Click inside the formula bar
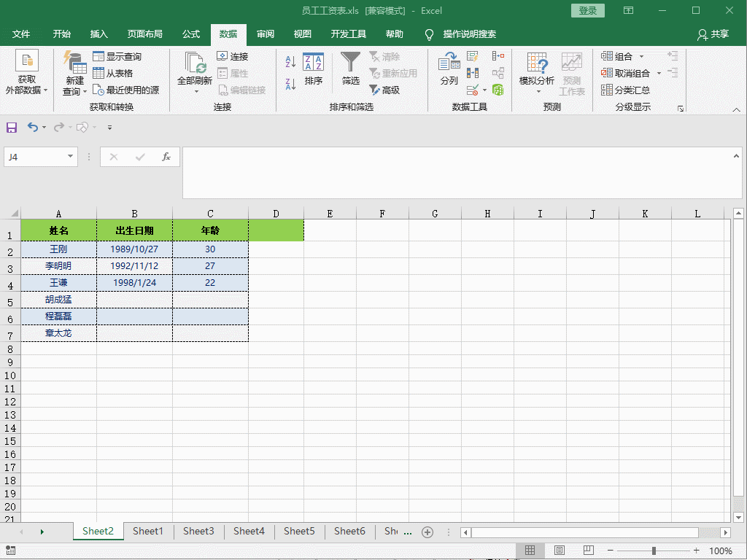 [x=457, y=172]
